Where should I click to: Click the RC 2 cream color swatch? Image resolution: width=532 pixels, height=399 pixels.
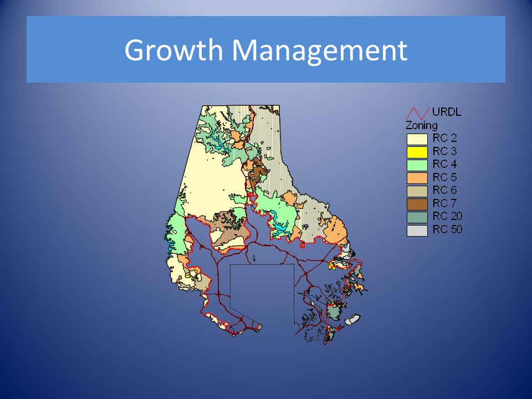tap(417, 139)
